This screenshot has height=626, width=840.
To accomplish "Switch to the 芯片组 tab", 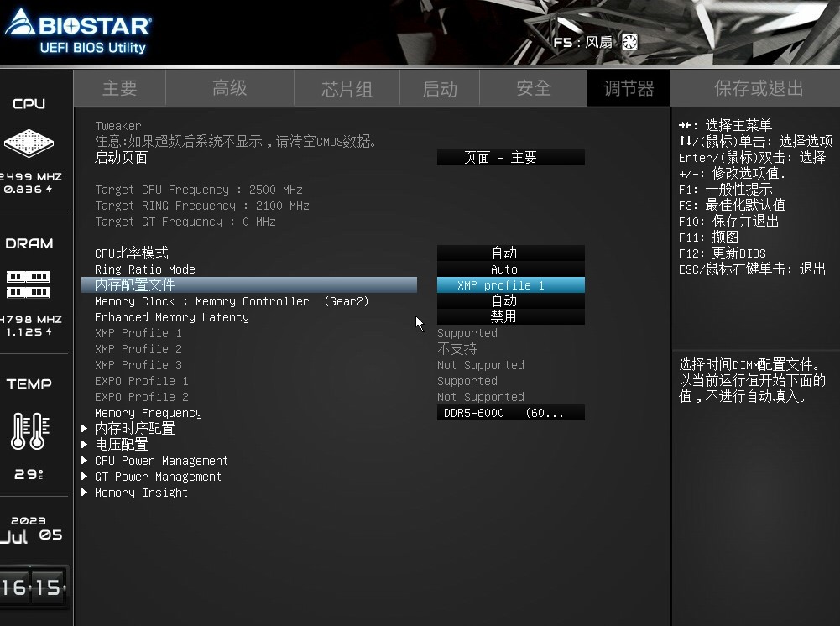I will click(x=347, y=88).
